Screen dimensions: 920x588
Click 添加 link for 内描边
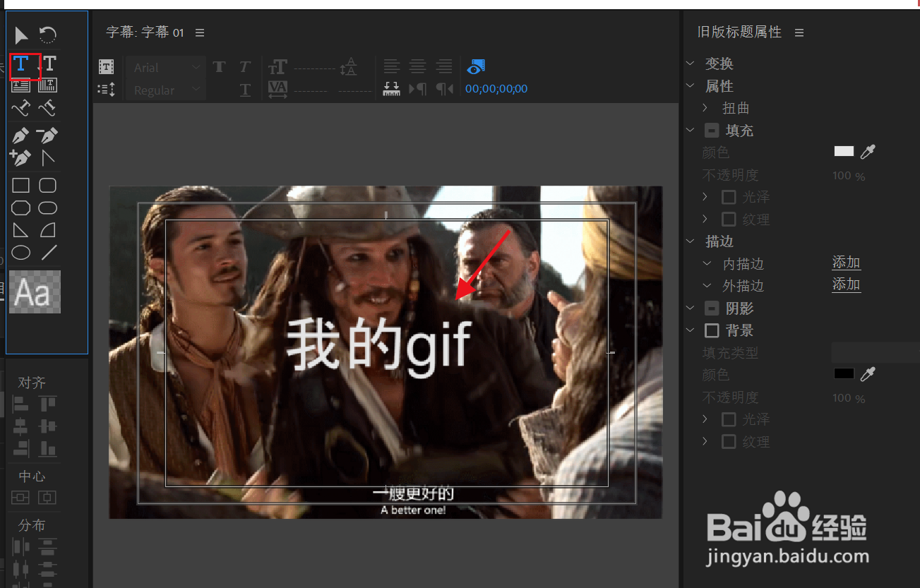pyautogui.click(x=846, y=263)
